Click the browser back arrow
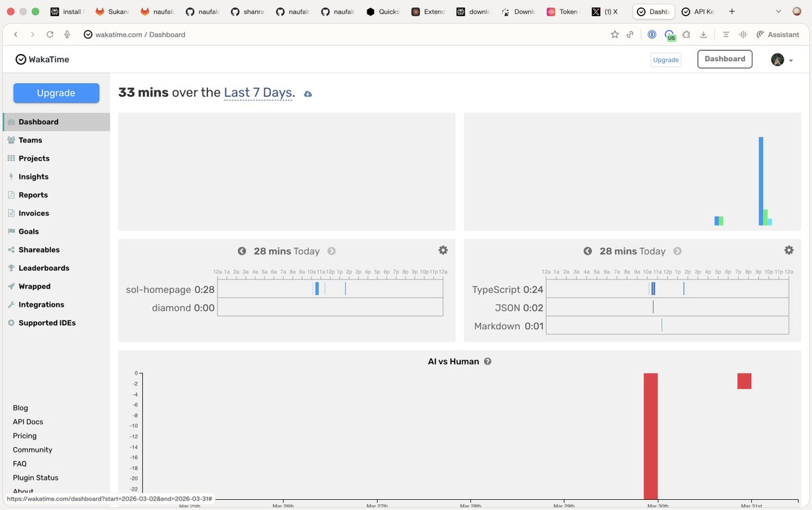 (x=16, y=35)
